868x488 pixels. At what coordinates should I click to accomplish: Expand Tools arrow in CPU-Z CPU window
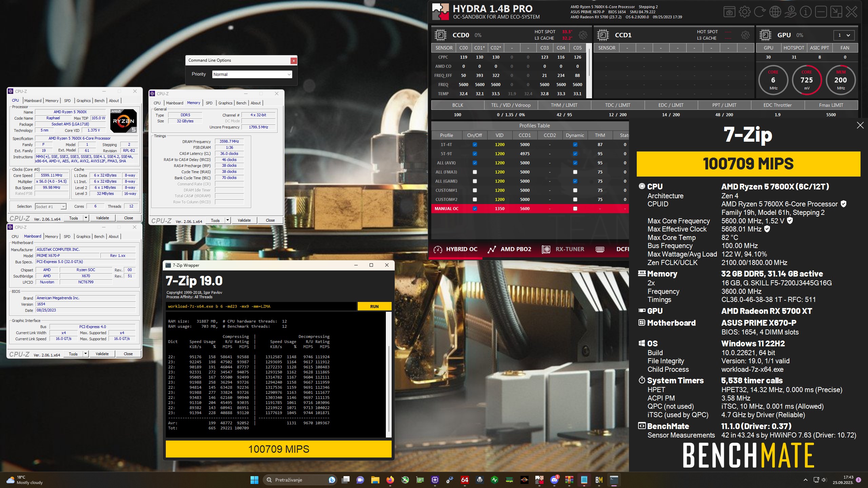(86, 218)
